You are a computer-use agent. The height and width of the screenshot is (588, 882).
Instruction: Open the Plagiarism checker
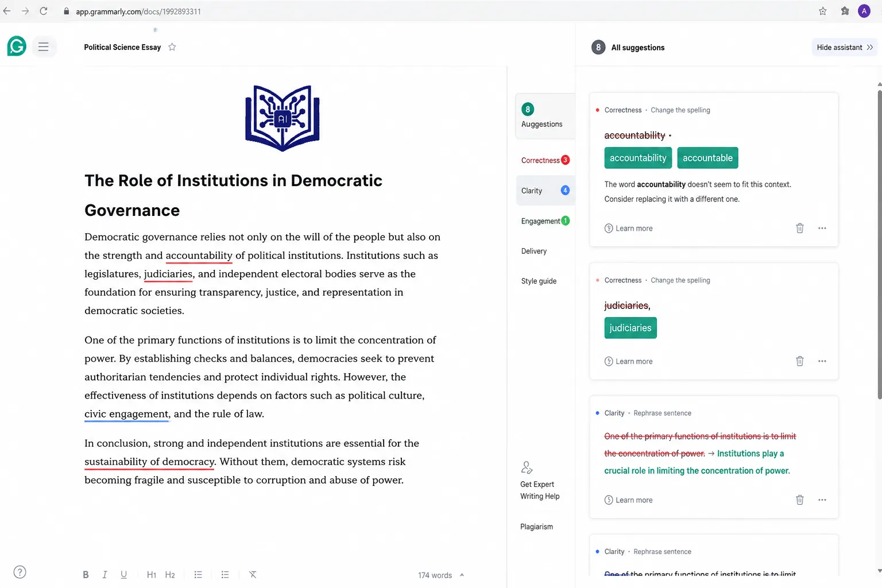click(x=536, y=527)
